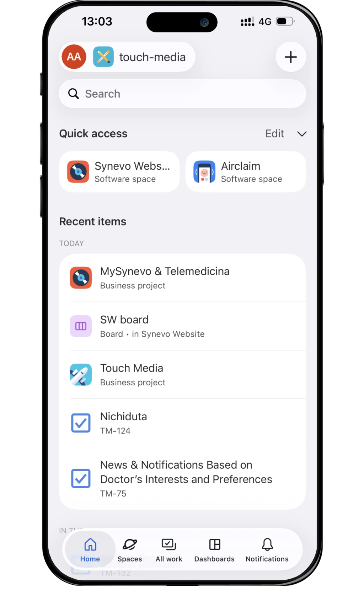The width and height of the screenshot is (364, 611).
Task: Tap the Synevo Website space icon
Action: (78, 172)
